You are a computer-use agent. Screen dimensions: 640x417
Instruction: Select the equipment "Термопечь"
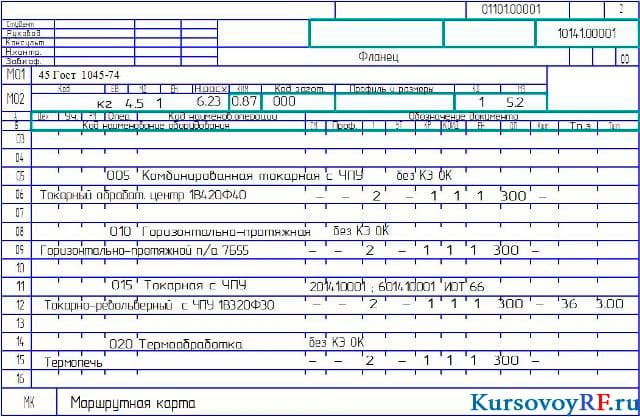(x=73, y=362)
